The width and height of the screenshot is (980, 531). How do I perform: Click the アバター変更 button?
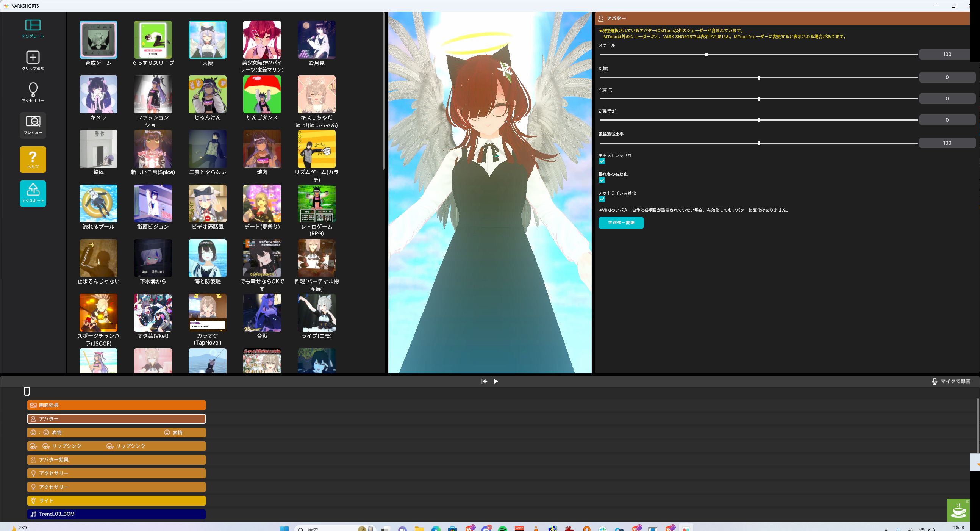621,223
